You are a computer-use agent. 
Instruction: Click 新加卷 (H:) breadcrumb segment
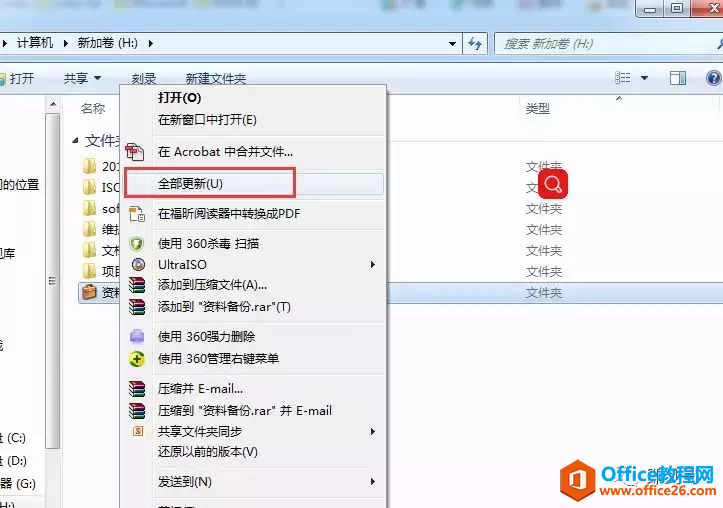[107, 43]
